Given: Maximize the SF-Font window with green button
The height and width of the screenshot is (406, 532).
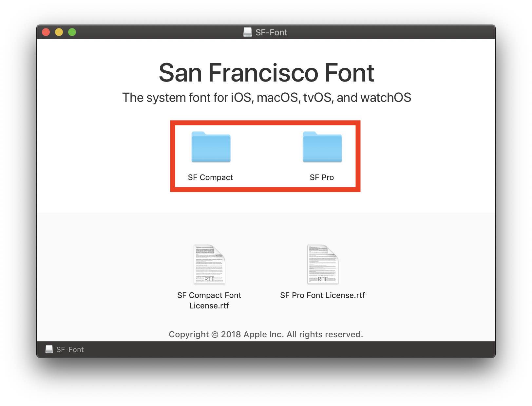Looking at the screenshot, I should 72,32.
